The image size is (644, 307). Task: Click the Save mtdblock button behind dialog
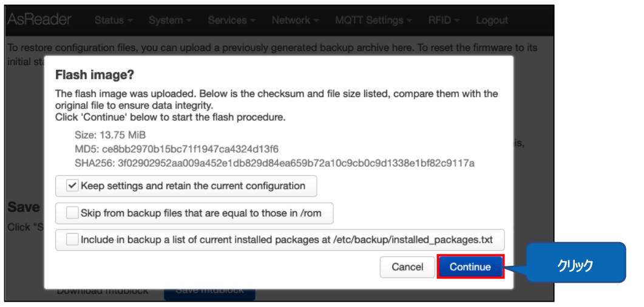[x=209, y=291]
